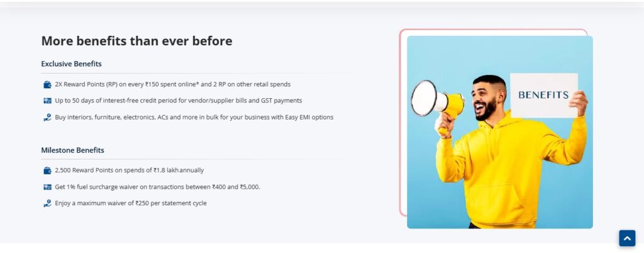Click the Exclusive Benefits heading
The width and height of the screenshot is (644, 253).
[71, 64]
